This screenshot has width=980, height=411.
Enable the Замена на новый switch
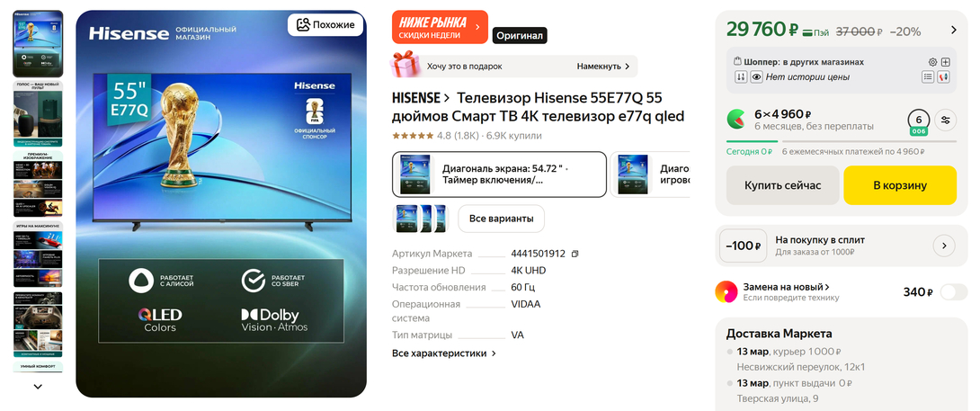[x=953, y=291]
